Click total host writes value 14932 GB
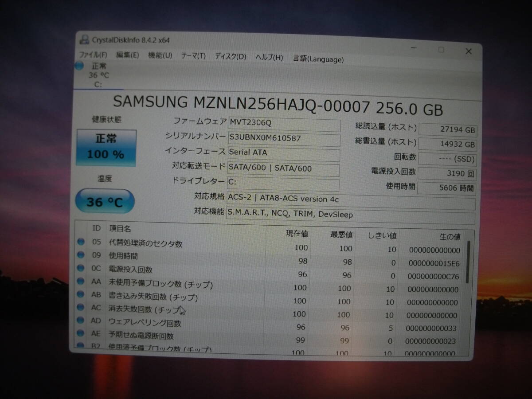 447,144
